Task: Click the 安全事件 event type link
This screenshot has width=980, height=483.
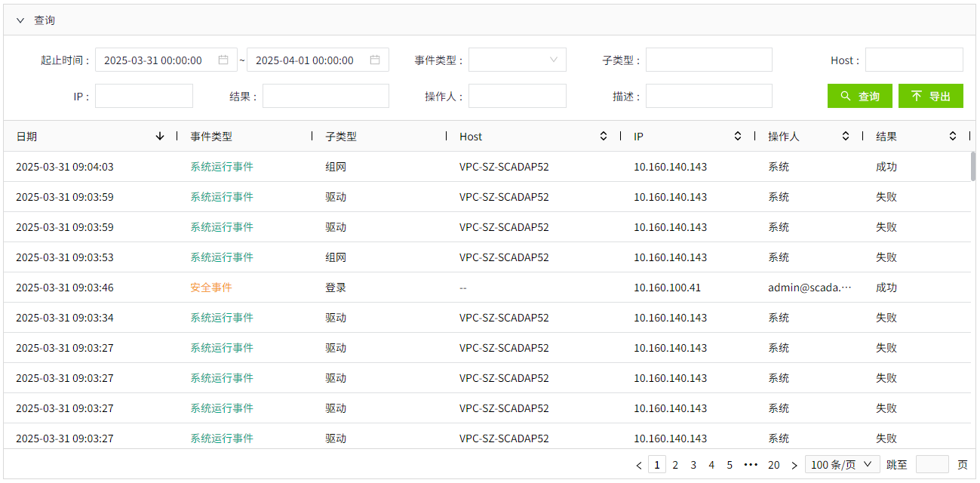Action: coord(211,288)
